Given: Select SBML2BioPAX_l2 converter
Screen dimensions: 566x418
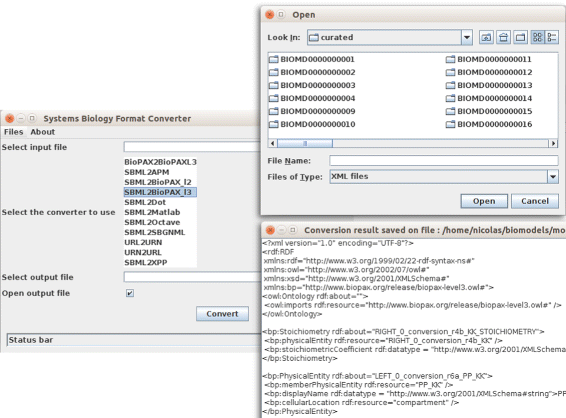Looking at the screenshot, I should [x=160, y=182].
